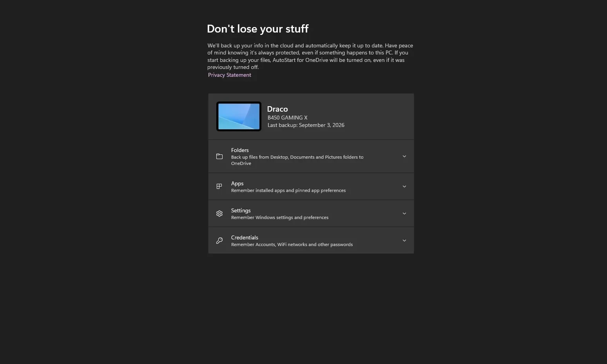Select the Settings row title
Viewport: 607px width, 364px height.
[241, 210]
